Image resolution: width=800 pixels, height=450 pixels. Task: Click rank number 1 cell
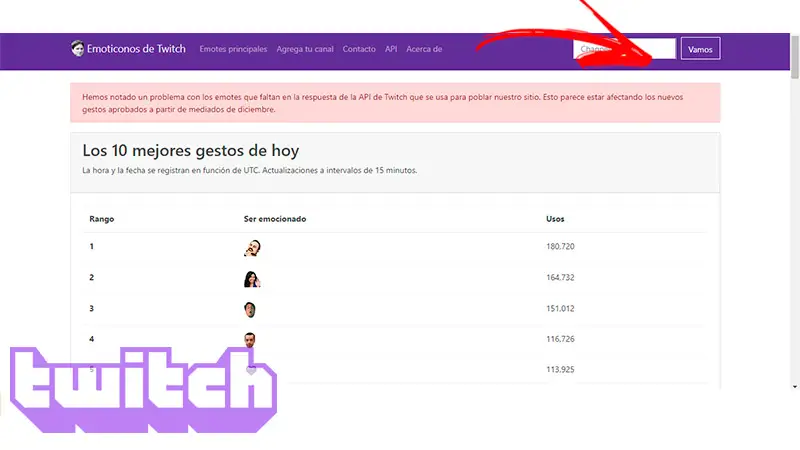pyautogui.click(x=92, y=246)
